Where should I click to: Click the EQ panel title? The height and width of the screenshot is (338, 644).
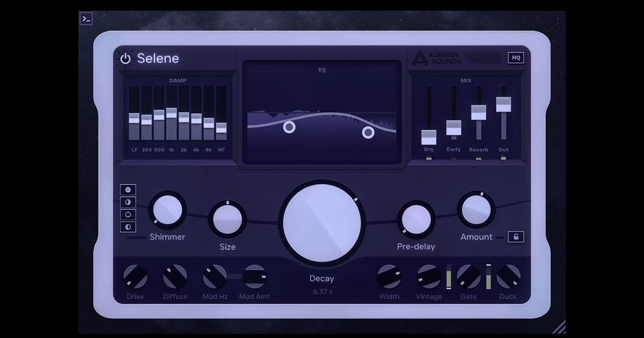pyautogui.click(x=321, y=71)
